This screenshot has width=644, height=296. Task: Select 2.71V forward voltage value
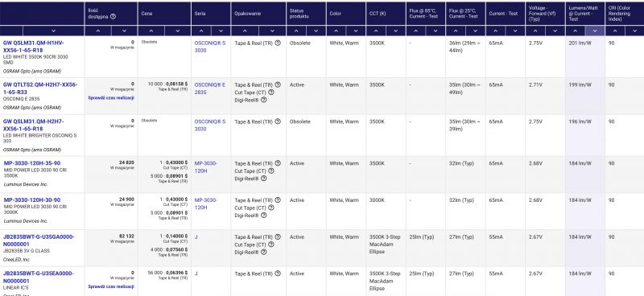[x=535, y=85]
